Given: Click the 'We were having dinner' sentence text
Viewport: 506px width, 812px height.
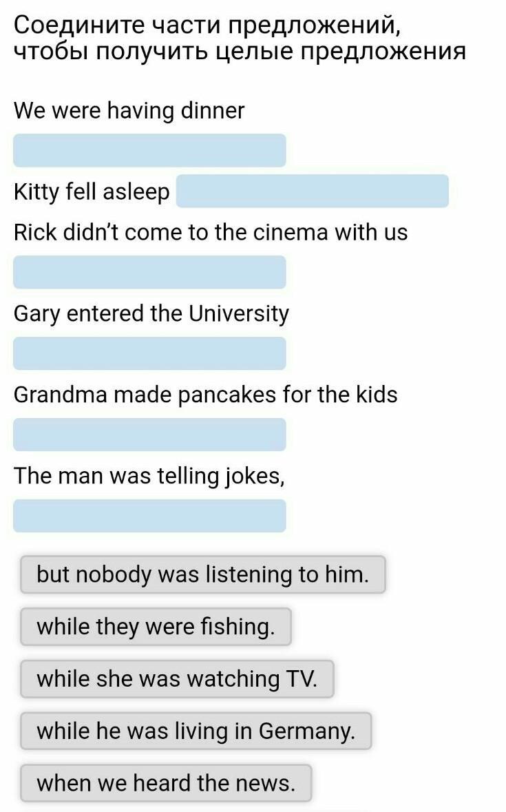Looking at the screenshot, I should pyautogui.click(x=129, y=110).
